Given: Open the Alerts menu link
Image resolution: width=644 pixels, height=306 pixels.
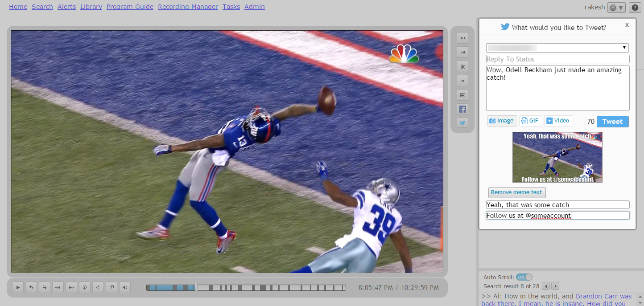Looking at the screenshot, I should (67, 7).
